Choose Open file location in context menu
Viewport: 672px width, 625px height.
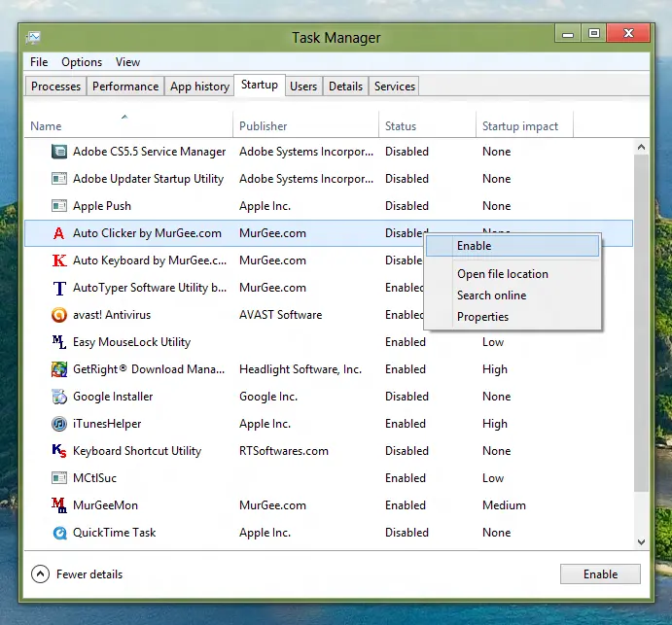pyautogui.click(x=513, y=274)
